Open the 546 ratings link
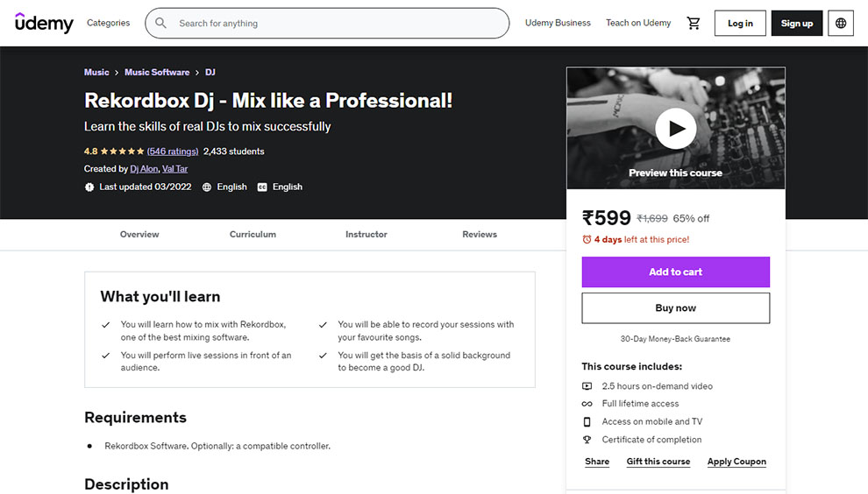868x494 pixels. [173, 151]
